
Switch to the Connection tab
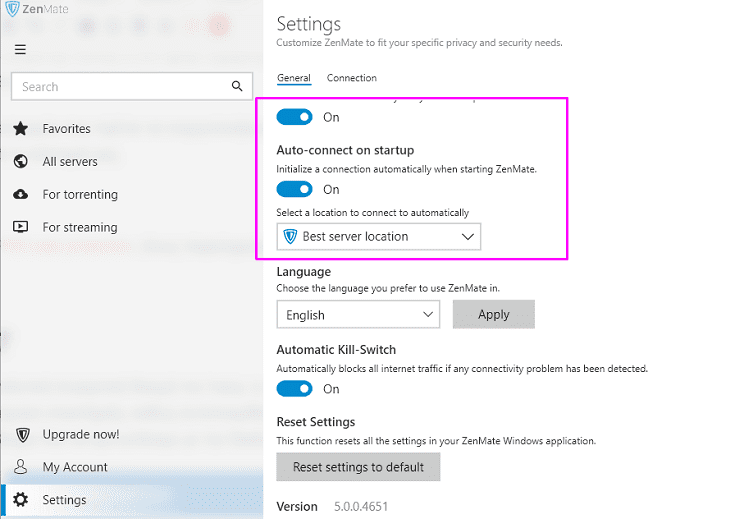[x=352, y=77]
